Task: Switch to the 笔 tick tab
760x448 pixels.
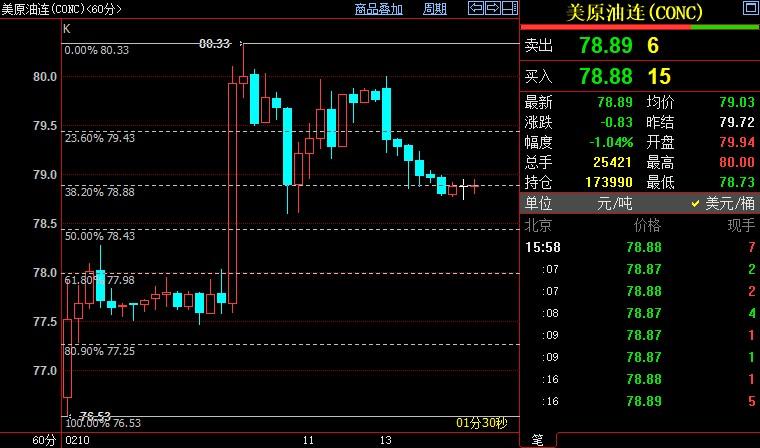Action: pyautogui.click(x=537, y=440)
